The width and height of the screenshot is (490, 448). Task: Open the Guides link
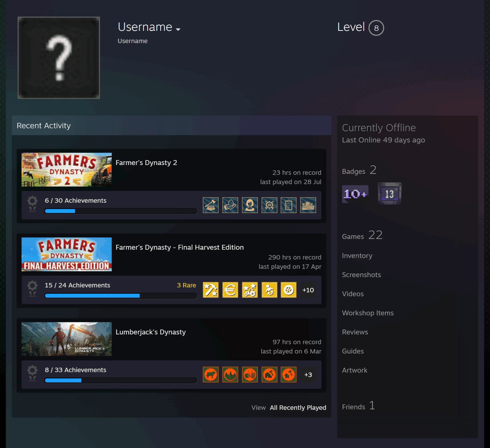click(353, 351)
